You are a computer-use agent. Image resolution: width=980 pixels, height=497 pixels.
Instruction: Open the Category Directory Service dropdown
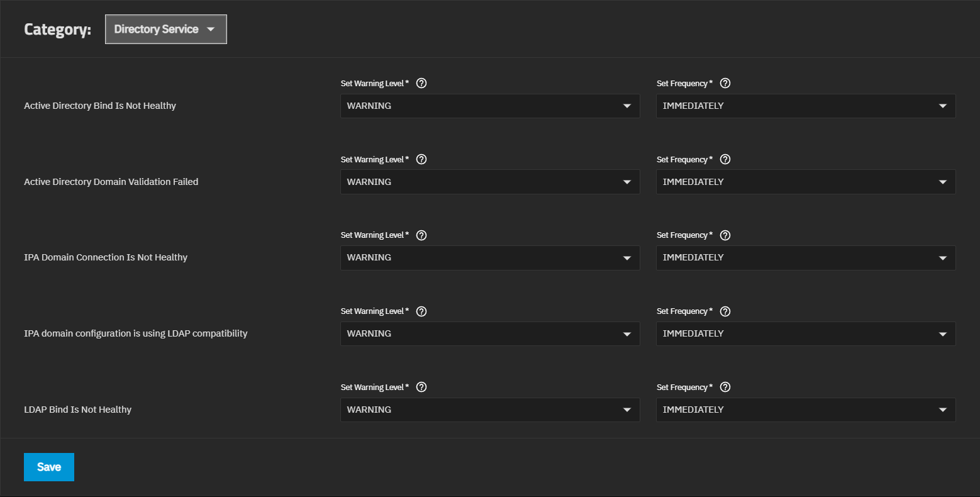pyautogui.click(x=165, y=30)
